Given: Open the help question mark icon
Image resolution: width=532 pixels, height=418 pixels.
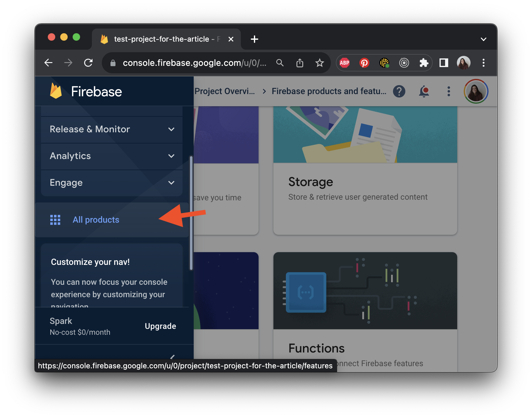Looking at the screenshot, I should 399,91.
